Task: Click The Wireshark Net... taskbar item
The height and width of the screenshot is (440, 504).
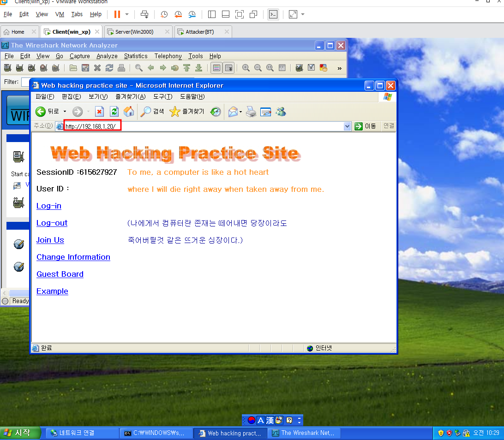Action: click(x=304, y=433)
